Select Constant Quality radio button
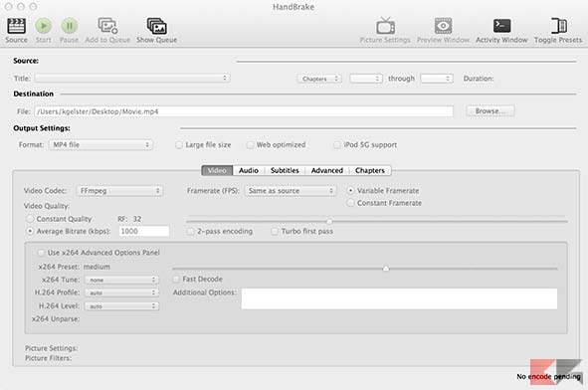588x390 pixels. tap(30, 219)
